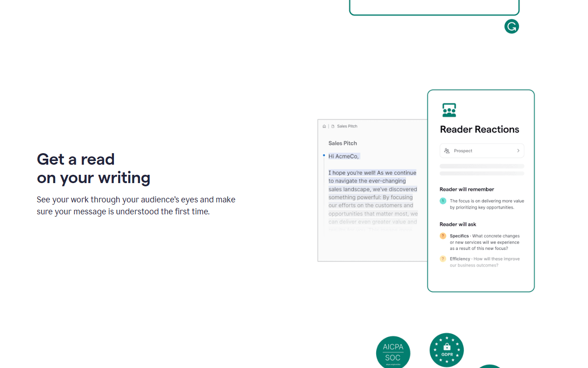This screenshot has width=588, height=368.
Task: Click the document icon beside Sales Pitch breadcrumb
Action: pos(333,126)
